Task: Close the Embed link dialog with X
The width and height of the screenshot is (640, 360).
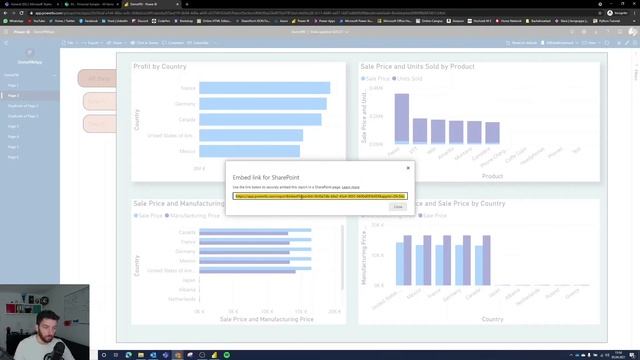Action: [x=408, y=168]
